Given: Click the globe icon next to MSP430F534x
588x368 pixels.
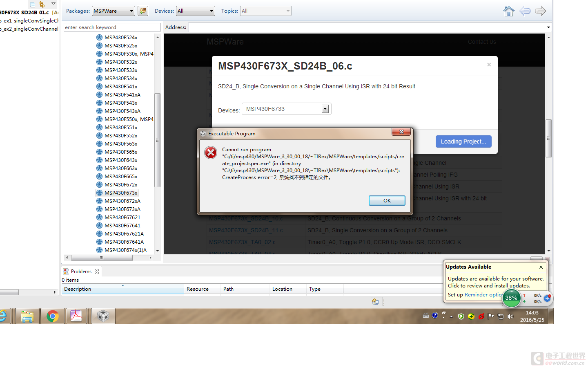Looking at the screenshot, I should [99, 78].
